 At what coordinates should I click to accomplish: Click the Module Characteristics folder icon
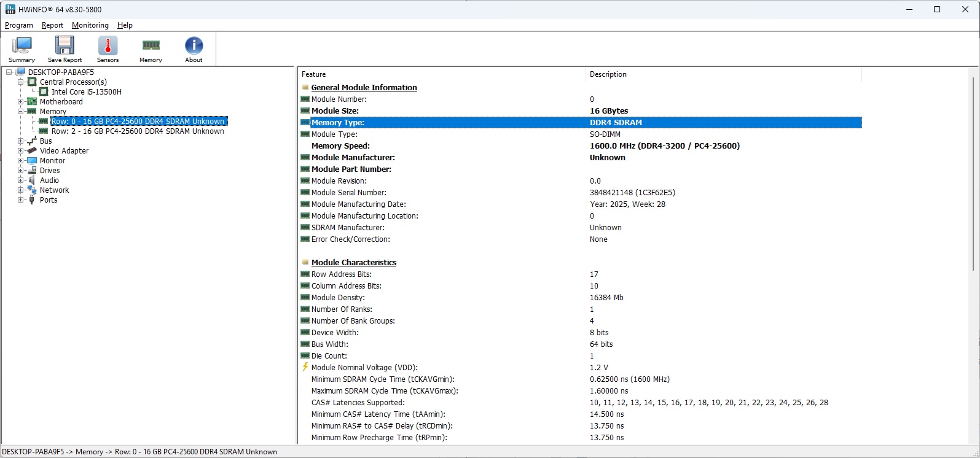(305, 263)
